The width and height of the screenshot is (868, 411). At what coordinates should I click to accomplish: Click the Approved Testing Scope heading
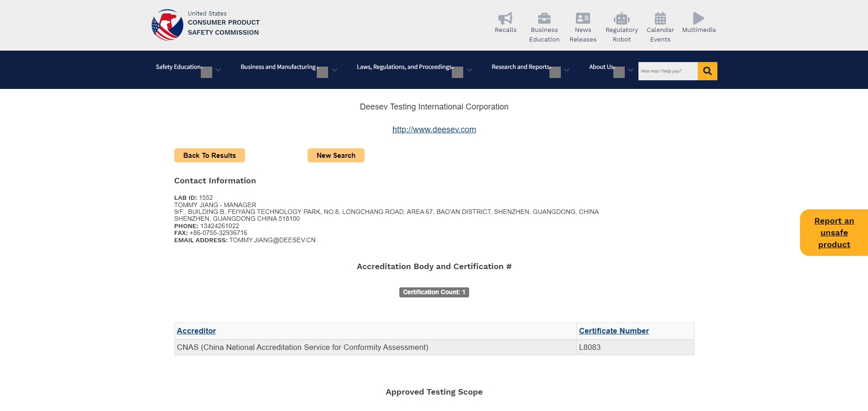pos(434,392)
